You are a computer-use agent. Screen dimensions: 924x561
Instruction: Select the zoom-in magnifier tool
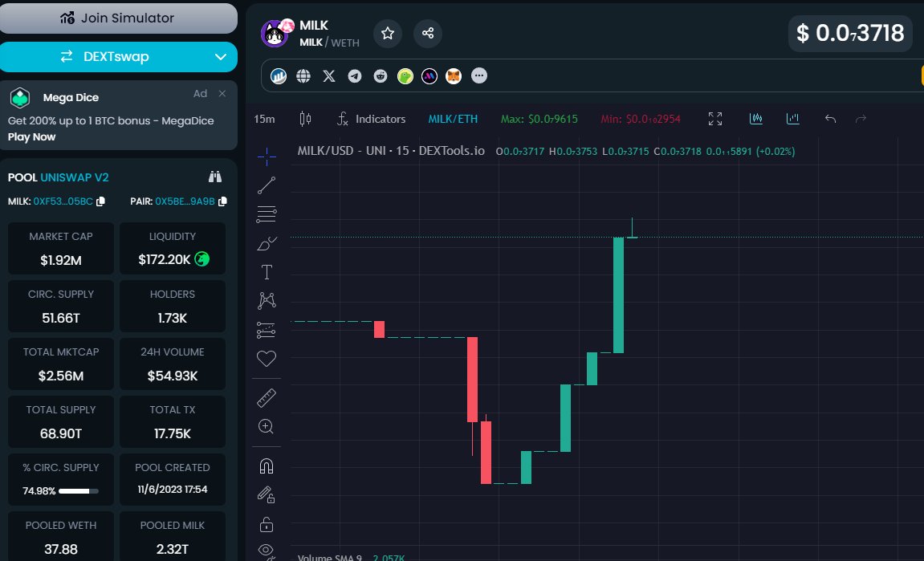click(x=267, y=427)
